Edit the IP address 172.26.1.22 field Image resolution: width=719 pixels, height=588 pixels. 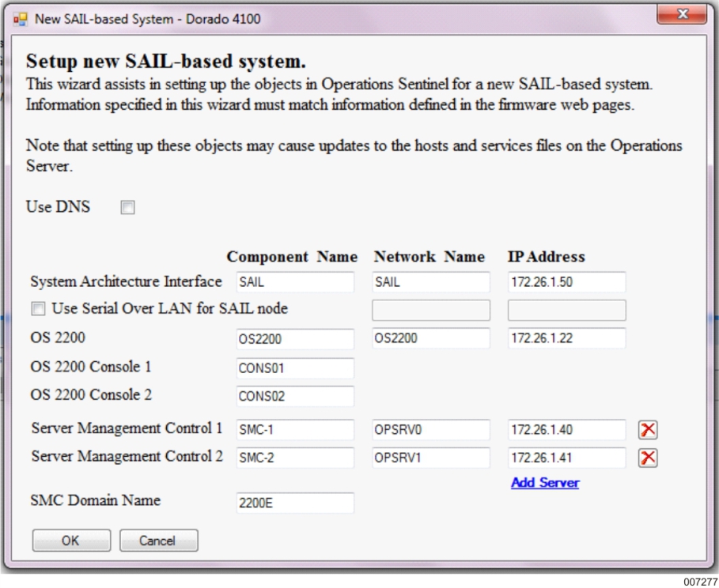pyautogui.click(x=567, y=338)
